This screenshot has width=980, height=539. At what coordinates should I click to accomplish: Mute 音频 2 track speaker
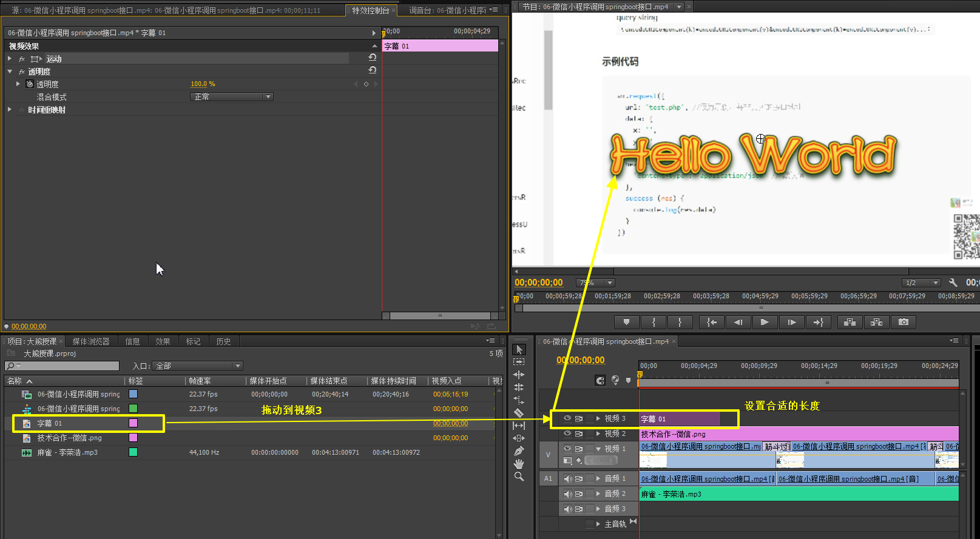pos(567,494)
